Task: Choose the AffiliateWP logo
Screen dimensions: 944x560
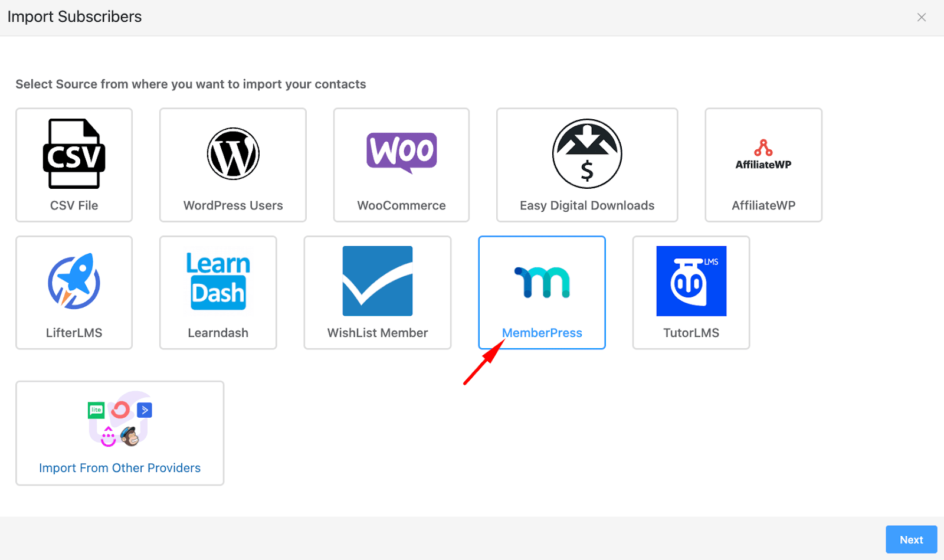Action: [763, 155]
